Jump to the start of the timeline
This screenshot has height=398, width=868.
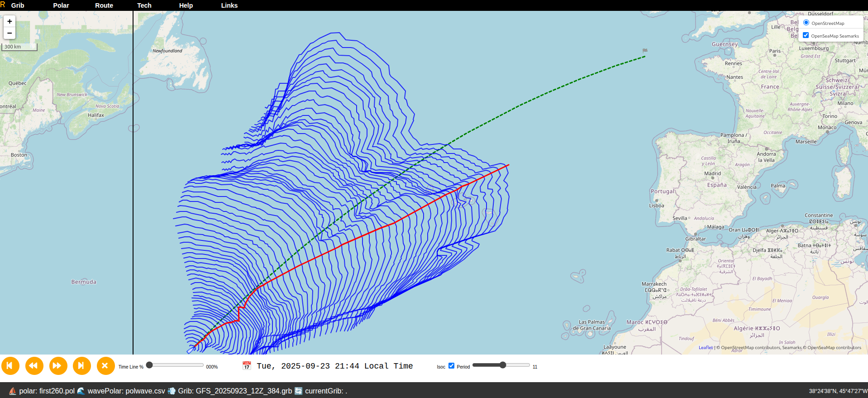coord(10,366)
